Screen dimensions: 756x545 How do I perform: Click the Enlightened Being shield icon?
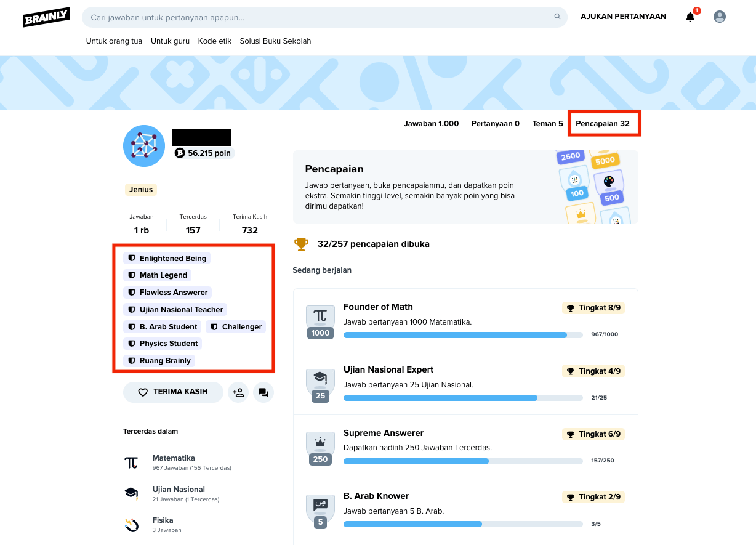pyautogui.click(x=132, y=259)
